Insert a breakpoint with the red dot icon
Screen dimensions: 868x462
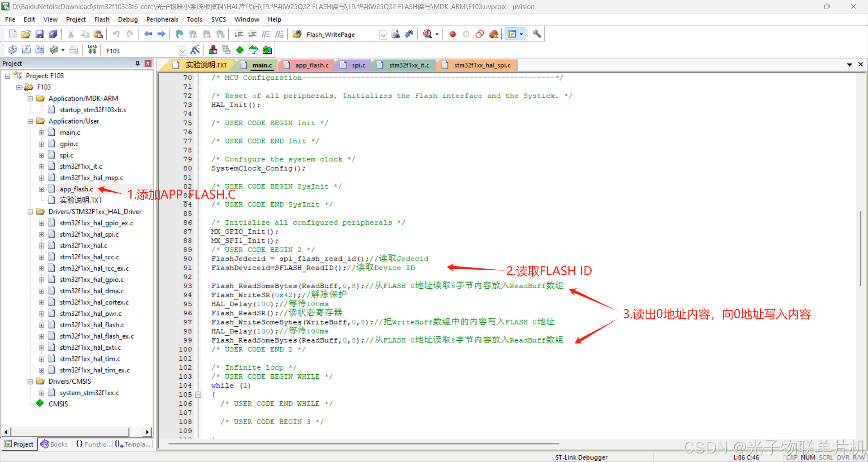(x=453, y=34)
